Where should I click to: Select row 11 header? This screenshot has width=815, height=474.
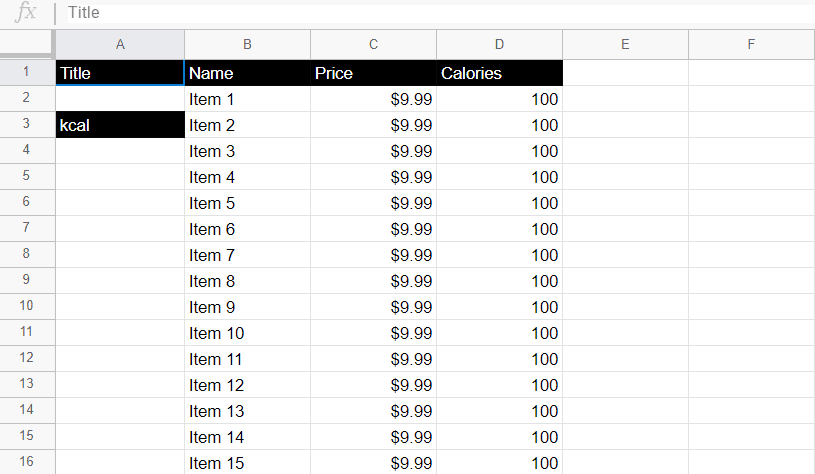tap(27, 332)
